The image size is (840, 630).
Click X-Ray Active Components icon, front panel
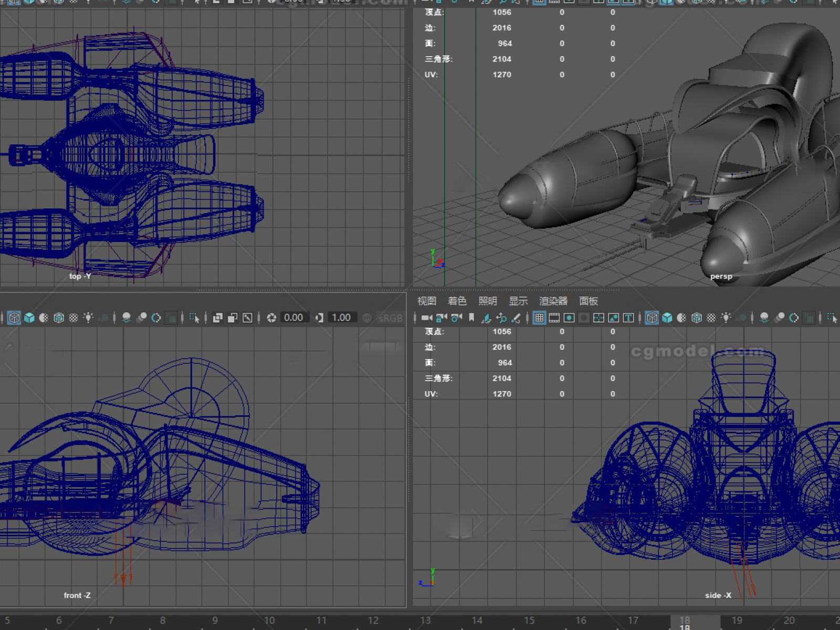coord(233,318)
